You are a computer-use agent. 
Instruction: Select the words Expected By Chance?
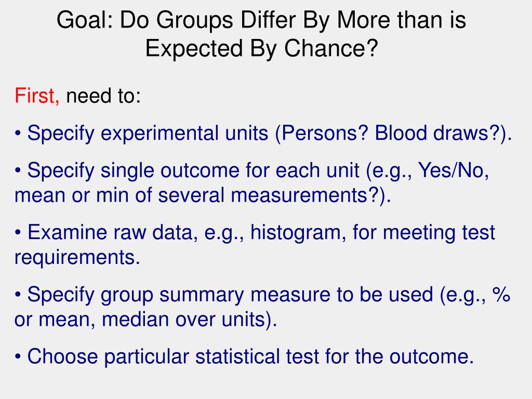pos(262,48)
